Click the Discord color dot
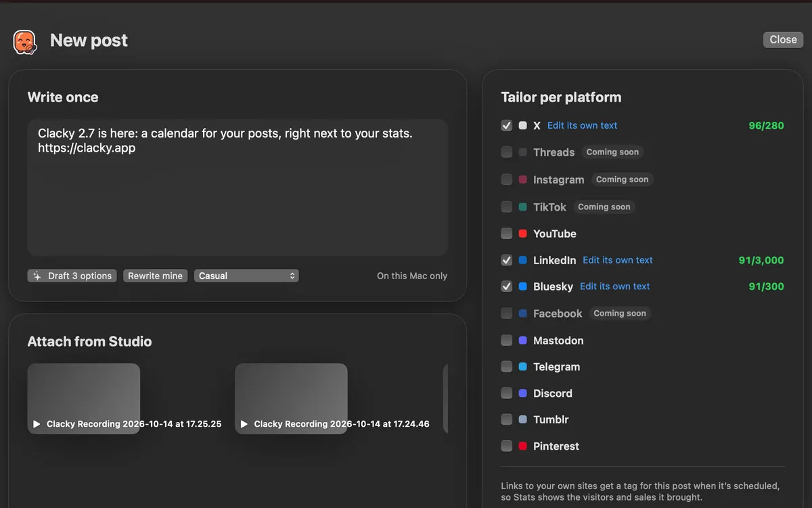This screenshot has height=508, width=812. click(x=523, y=393)
